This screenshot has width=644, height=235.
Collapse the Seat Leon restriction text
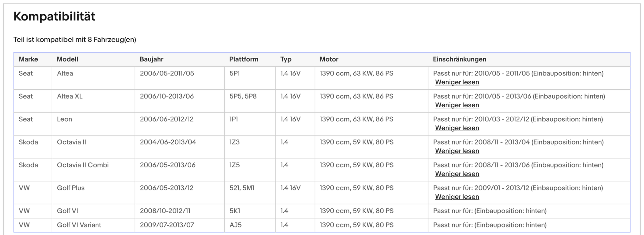point(457,128)
